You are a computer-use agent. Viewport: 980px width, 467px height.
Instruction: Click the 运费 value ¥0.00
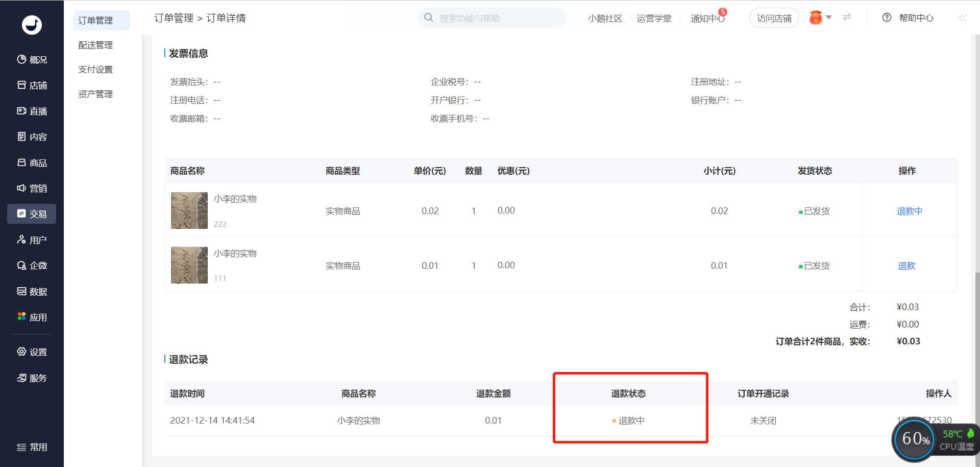click(908, 324)
